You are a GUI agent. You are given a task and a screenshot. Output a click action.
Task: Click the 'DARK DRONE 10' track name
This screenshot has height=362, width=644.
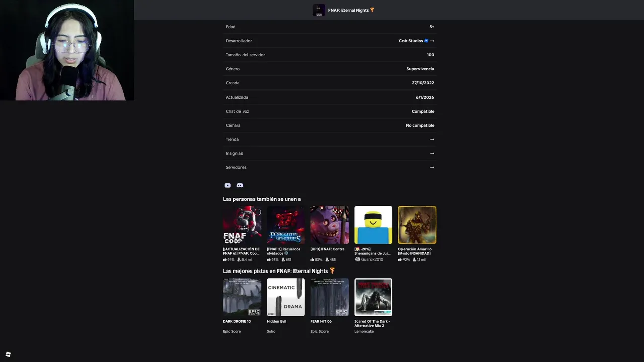pyautogui.click(x=236, y=321)
